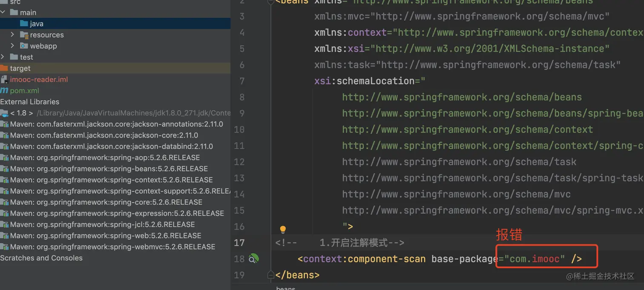Click the library icon for spring-aop:5.2.6.RELEASE
The width and height of the screenshot is (644, 290).
click(x=4, y=157)
